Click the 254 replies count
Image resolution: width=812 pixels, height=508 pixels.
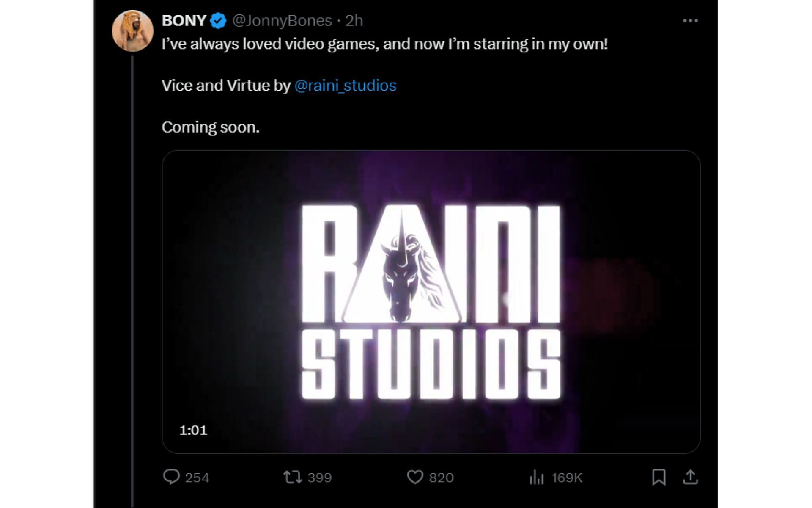197,478
